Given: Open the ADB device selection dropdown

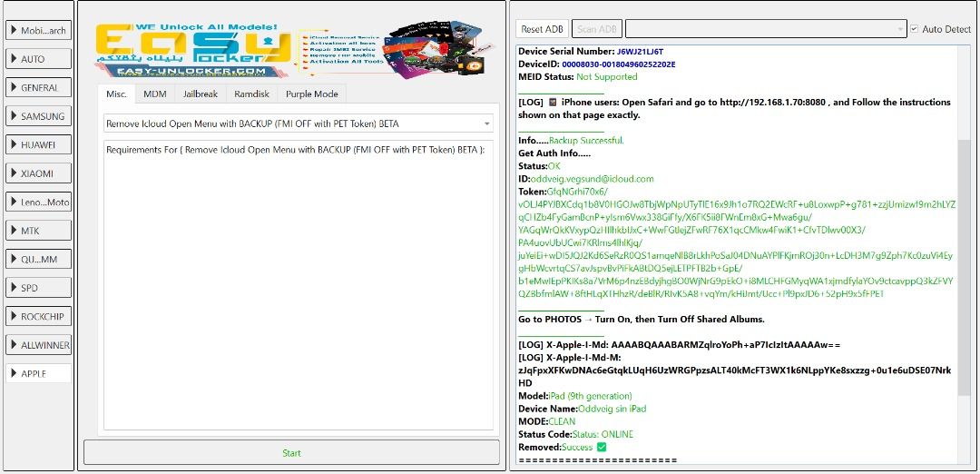Looking at the screenshot, I should [766, 29].
